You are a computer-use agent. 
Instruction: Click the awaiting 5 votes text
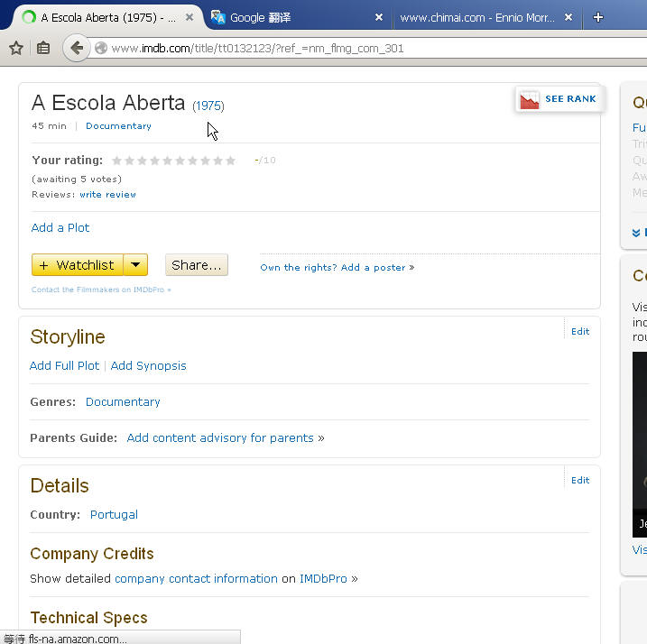[x=77, y=179]
